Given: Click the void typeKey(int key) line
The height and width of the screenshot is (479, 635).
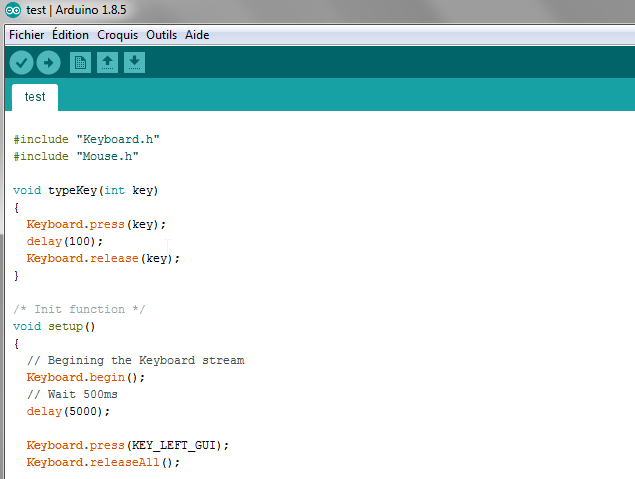Looking at the screenshot, I should tap(85, 191).
